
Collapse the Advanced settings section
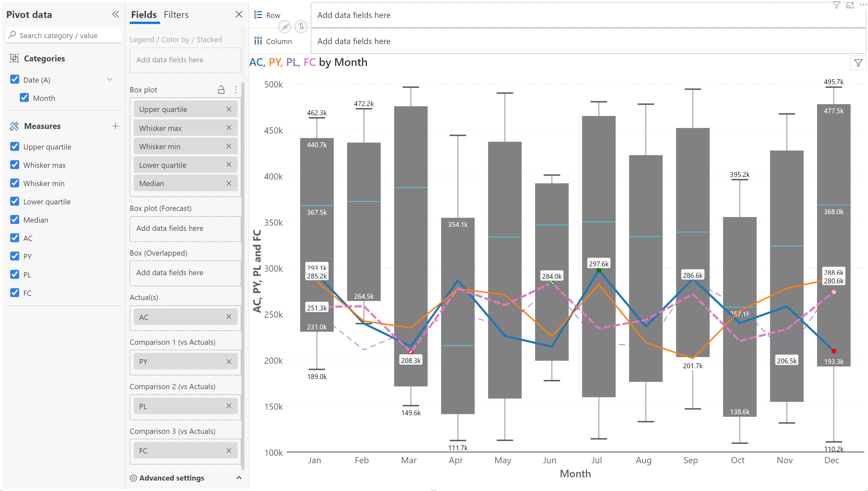[239, 478]
